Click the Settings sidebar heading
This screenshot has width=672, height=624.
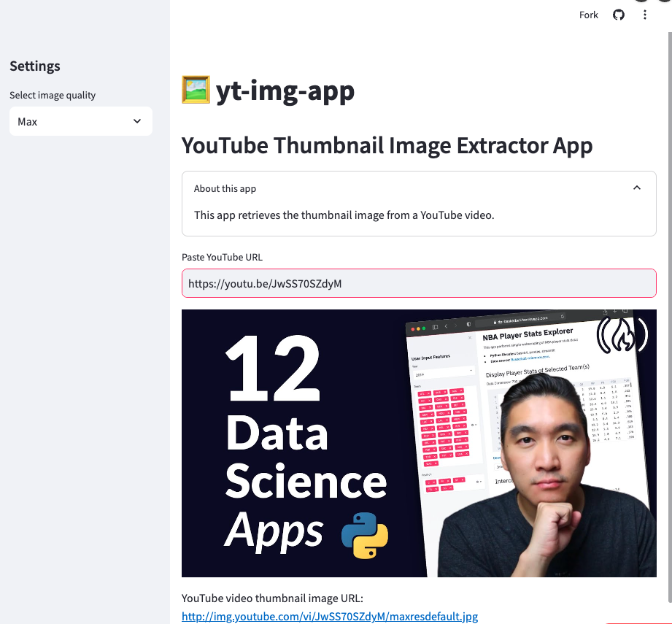(x=35, y=66)
